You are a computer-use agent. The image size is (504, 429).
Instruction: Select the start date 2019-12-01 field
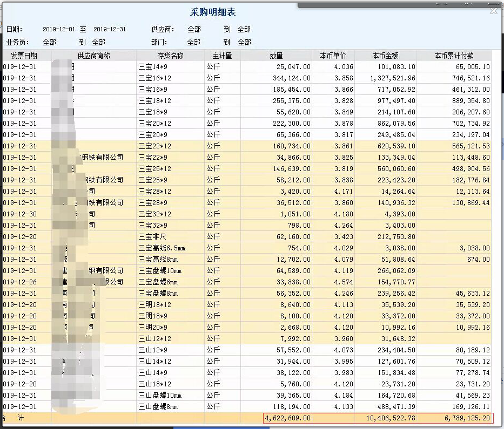(59, 29)
